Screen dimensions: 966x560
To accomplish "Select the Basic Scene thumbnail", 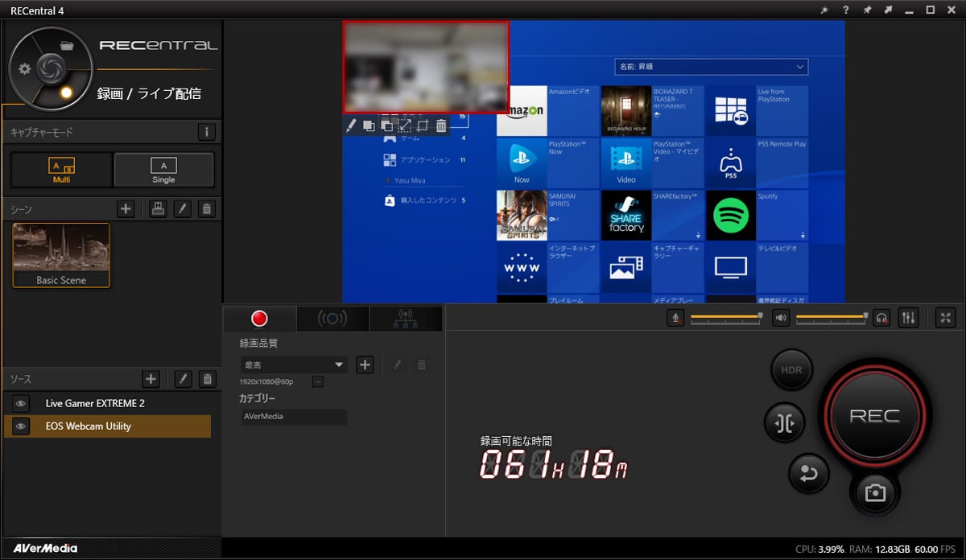I will (x=61, y=255).
